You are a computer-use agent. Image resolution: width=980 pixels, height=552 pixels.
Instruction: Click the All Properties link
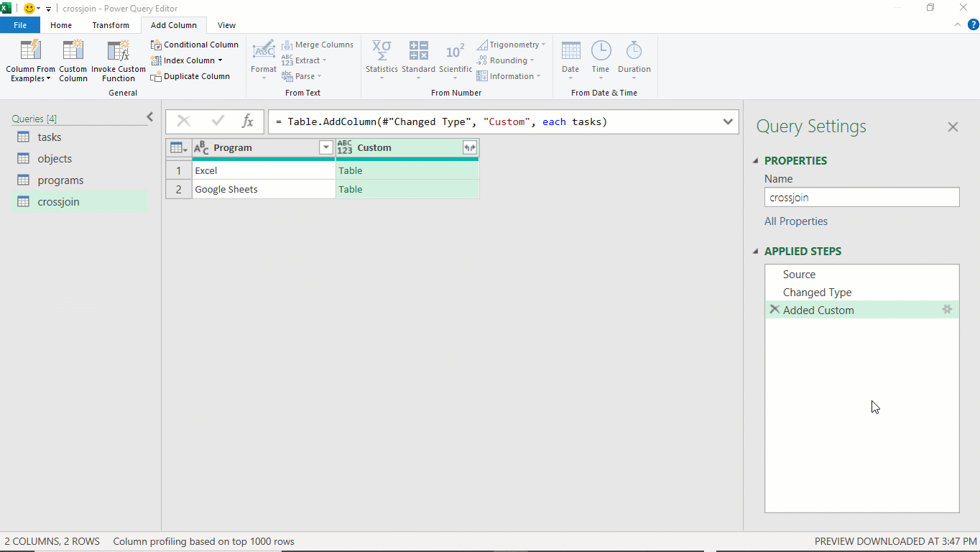click(x=795, y=221)
